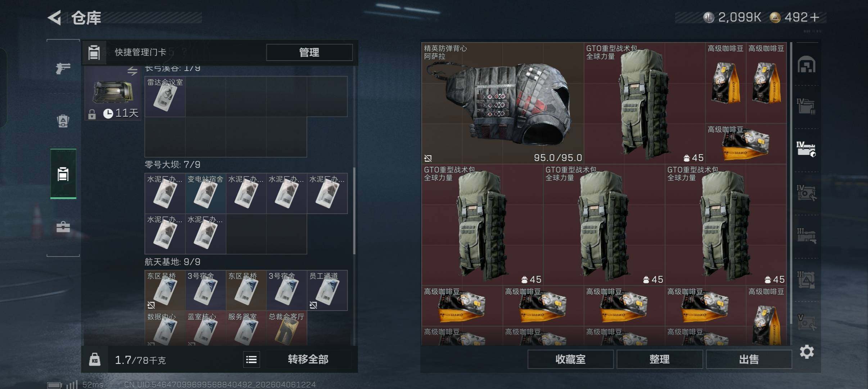868x389 pixels.
Task: Select the 雷达会议室 key card
Action: click(165, 96)
